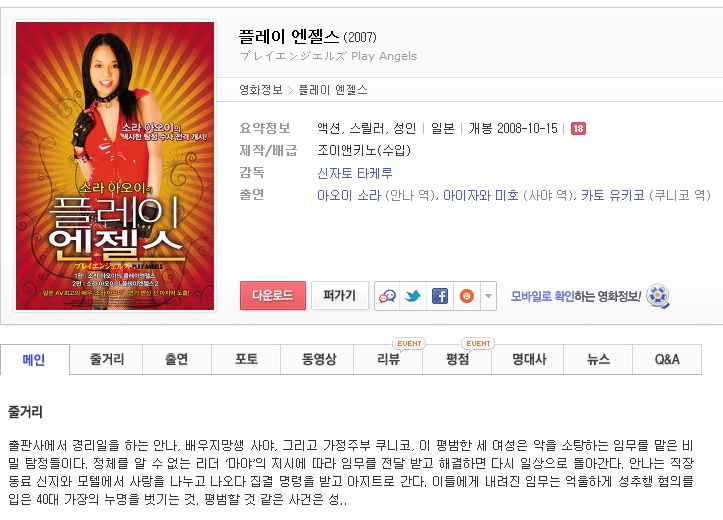Expand the share options dropdown arrow

click(488, 296)
